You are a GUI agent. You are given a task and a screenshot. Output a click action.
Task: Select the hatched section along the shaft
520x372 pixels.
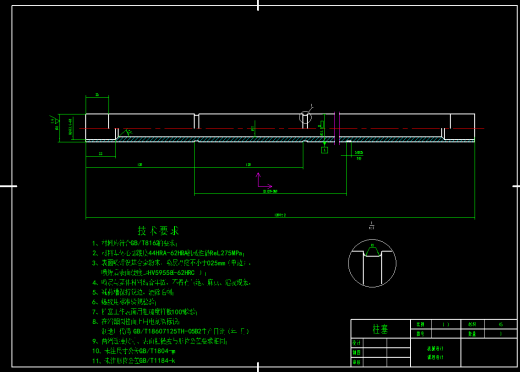280,139
